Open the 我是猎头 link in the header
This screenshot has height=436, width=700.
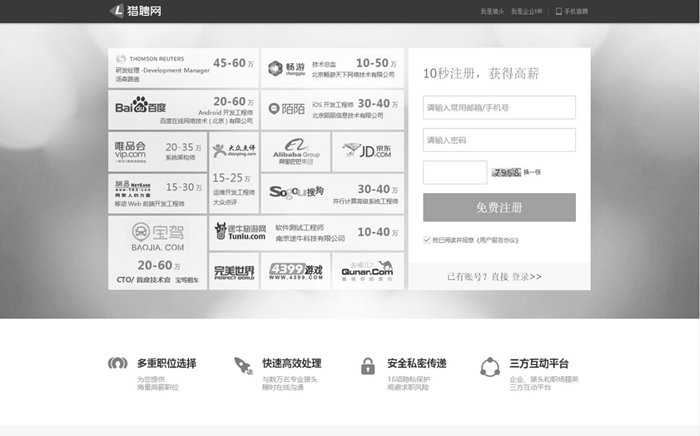pos(492,12)
